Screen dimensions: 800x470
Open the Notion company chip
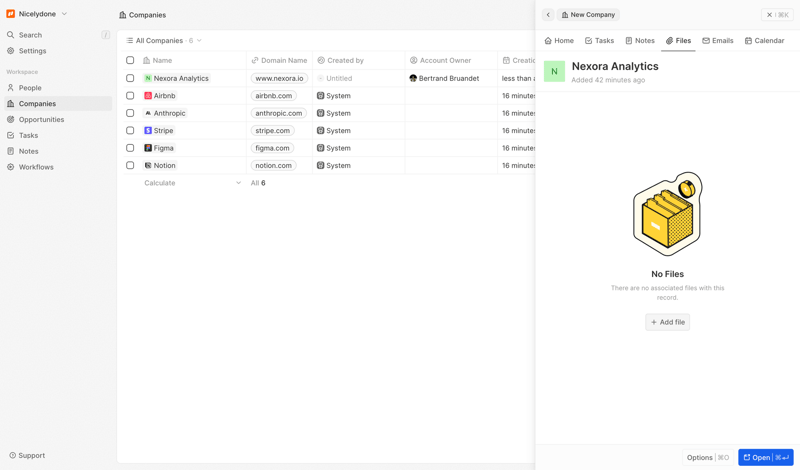(x=160, y=165)
